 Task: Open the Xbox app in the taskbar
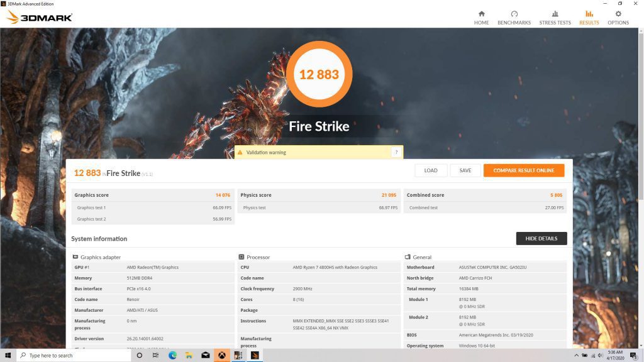click(222, 355)
